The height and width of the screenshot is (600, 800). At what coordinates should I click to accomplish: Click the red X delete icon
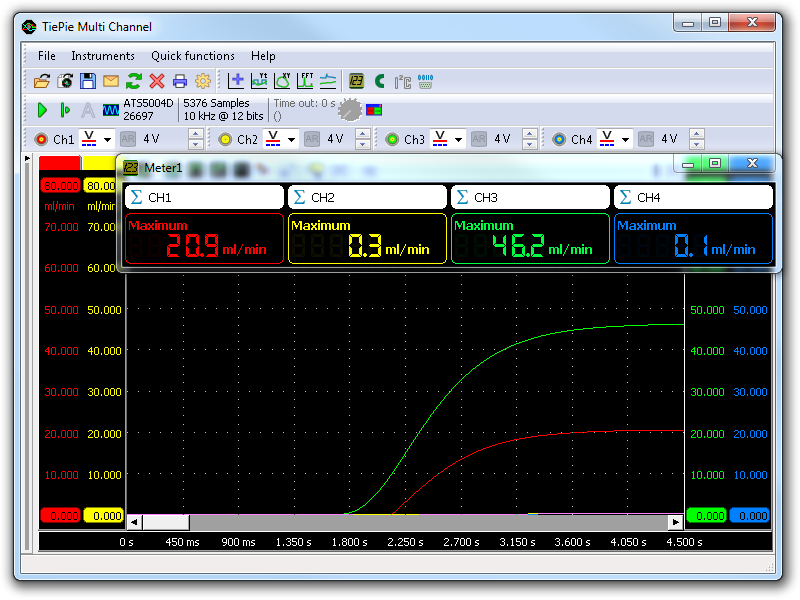157,81
